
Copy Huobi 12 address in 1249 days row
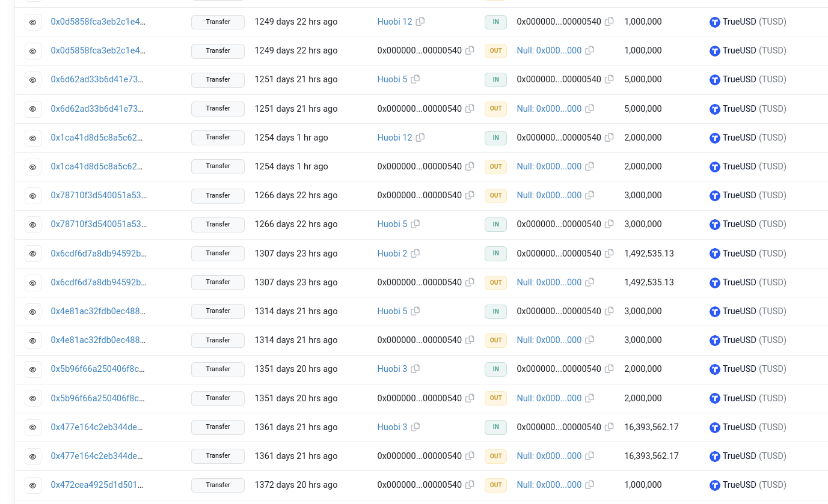click(420, 22)
